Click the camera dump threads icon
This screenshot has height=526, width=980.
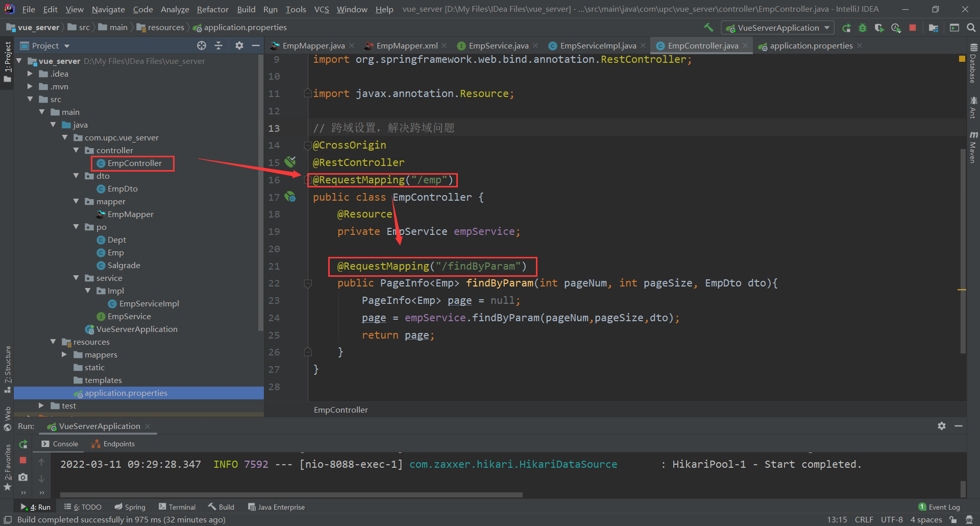pyautogui.click(x=23, y=477)
